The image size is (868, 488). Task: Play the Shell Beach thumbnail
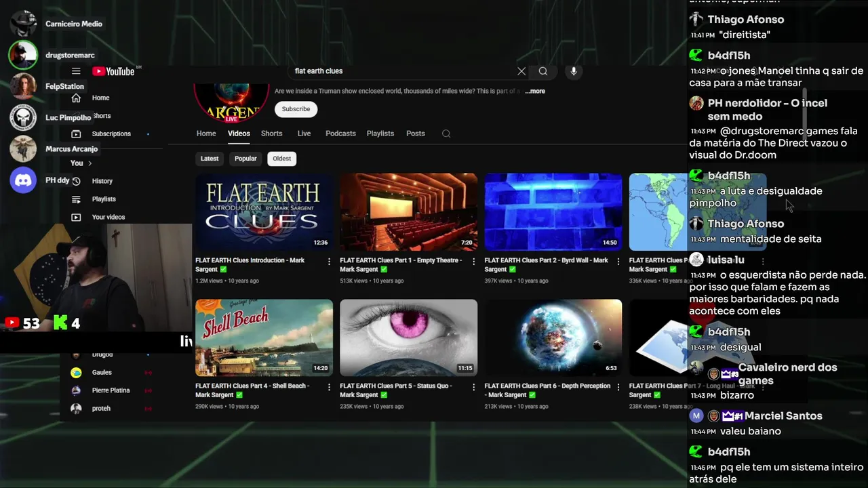tap(264, 338)
